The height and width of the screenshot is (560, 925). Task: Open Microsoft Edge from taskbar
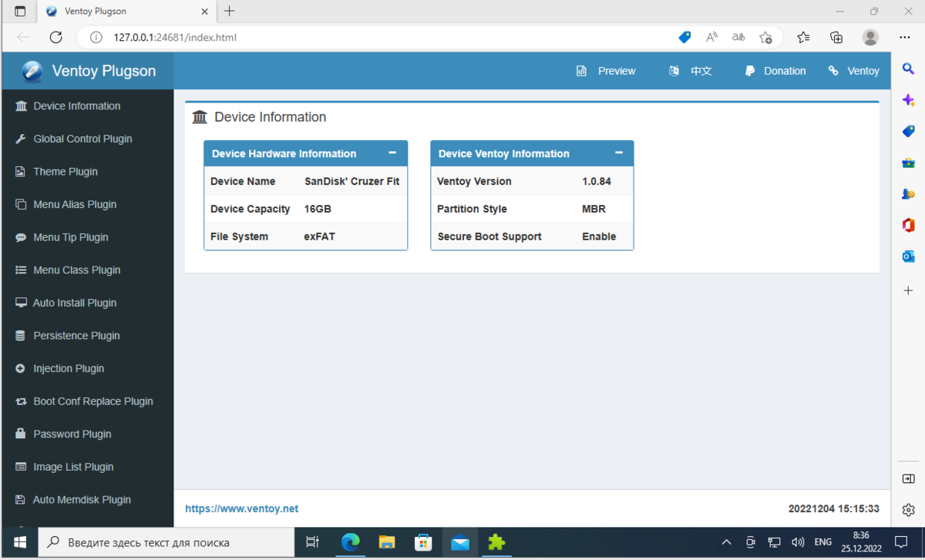[350, 542]
